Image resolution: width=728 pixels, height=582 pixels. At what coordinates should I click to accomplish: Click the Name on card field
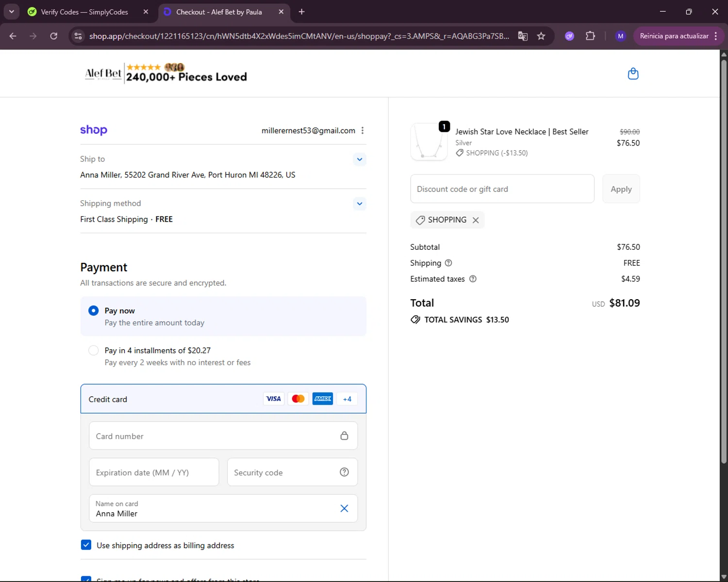point(223,508)
